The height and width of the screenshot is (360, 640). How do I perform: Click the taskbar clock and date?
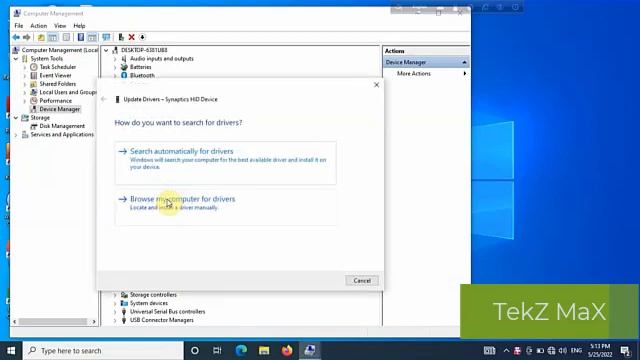click(x=600, y=351)
